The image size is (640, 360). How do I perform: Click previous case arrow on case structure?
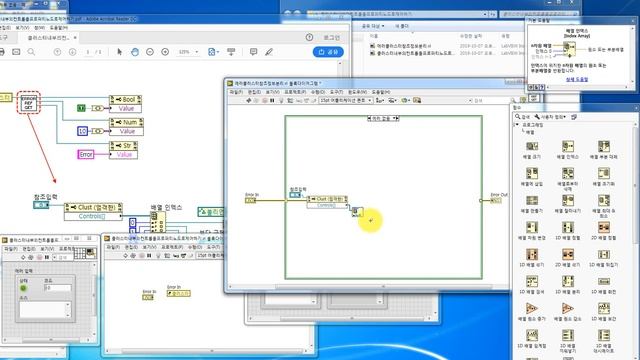pyautogui.click(x=369, y=118)
